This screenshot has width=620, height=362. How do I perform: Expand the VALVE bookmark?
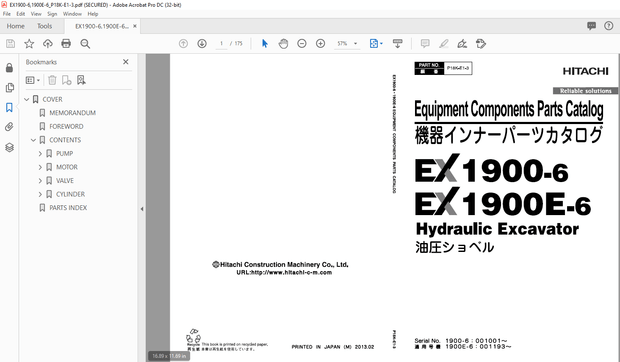(40, 181)
